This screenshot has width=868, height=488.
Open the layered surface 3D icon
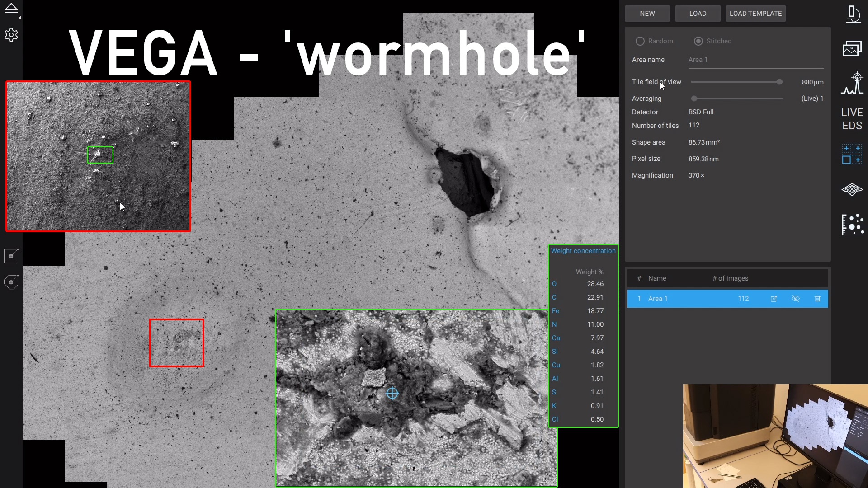coord(852,189)
